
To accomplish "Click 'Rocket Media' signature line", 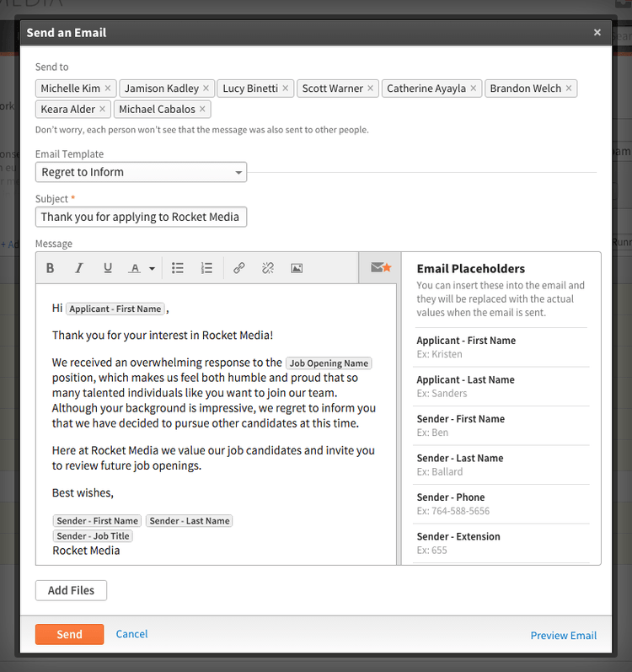I will point(86,551).
